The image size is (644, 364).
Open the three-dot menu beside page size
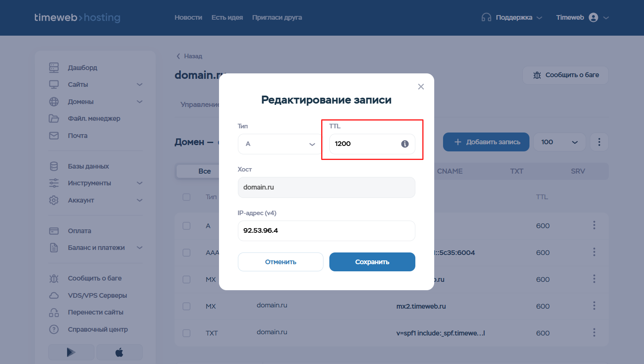click(599, 142)
